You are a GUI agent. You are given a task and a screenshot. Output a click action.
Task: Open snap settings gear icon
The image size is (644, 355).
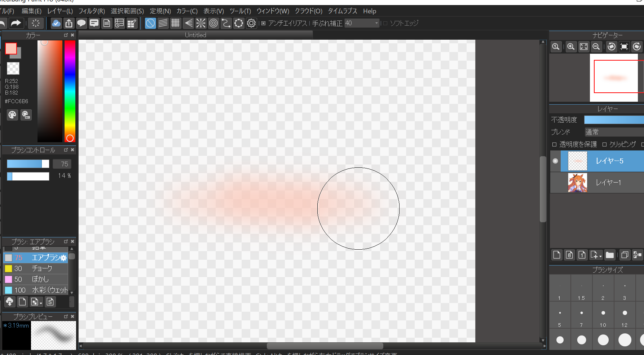(251, 23)
